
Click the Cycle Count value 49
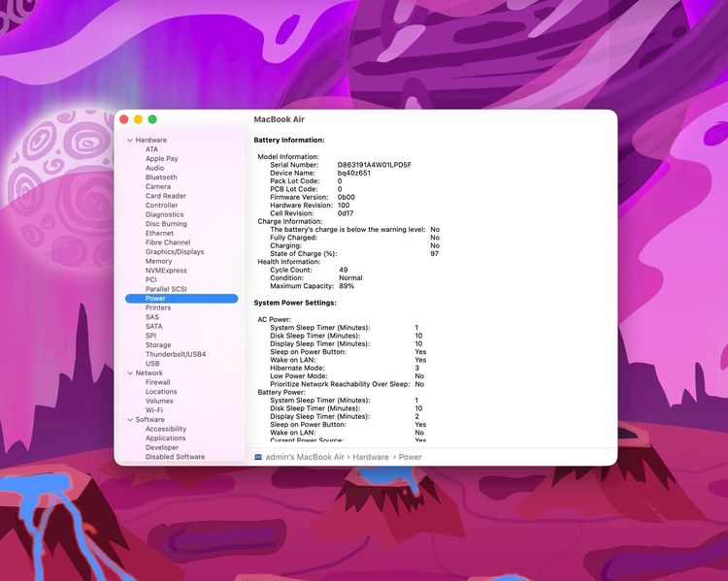click(x=343, y=270)
